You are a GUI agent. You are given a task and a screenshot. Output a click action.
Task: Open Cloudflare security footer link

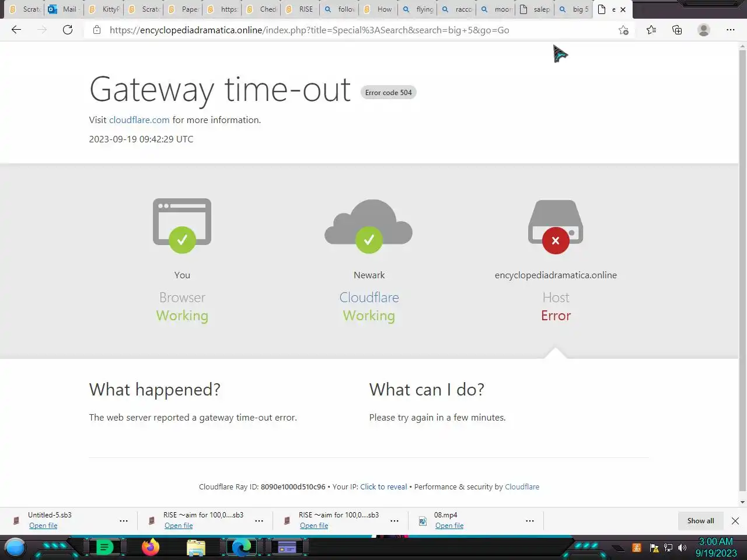coord(522,487)
